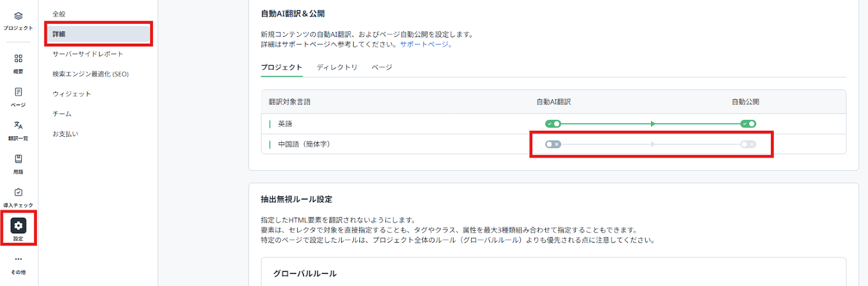Image resolution: width=868 pixels, height=286 pixels.
Task: Click the 設定 gear icon
Action: coord(18,226)
